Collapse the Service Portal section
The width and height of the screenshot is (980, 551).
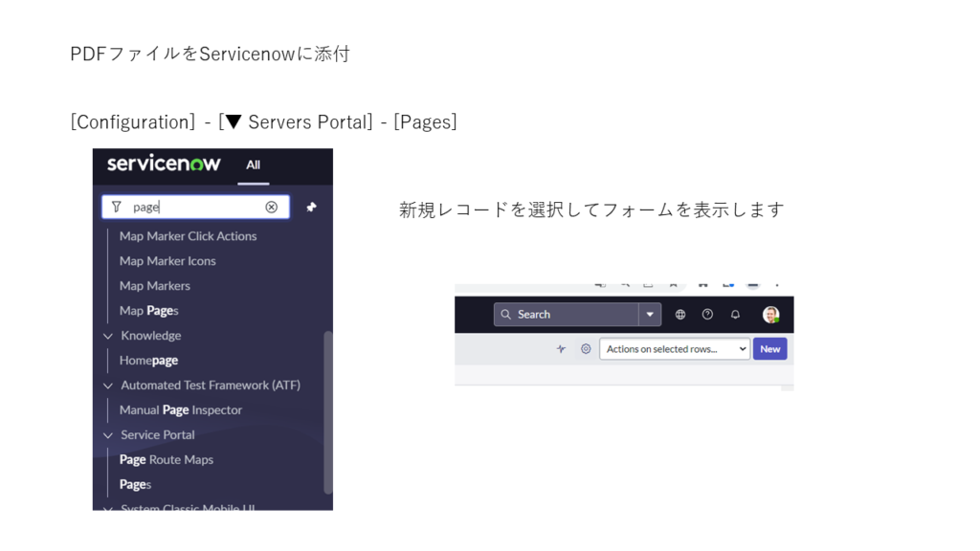point(108,435)
